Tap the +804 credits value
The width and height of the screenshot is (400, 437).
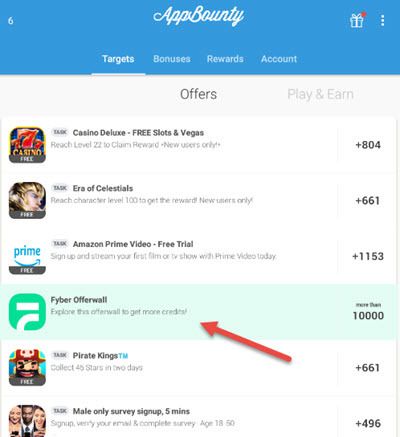[368, 145]
